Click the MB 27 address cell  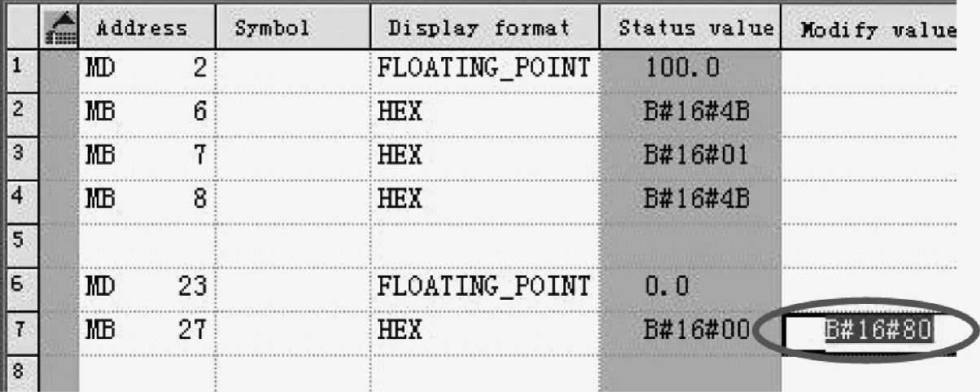coord(147,331)
